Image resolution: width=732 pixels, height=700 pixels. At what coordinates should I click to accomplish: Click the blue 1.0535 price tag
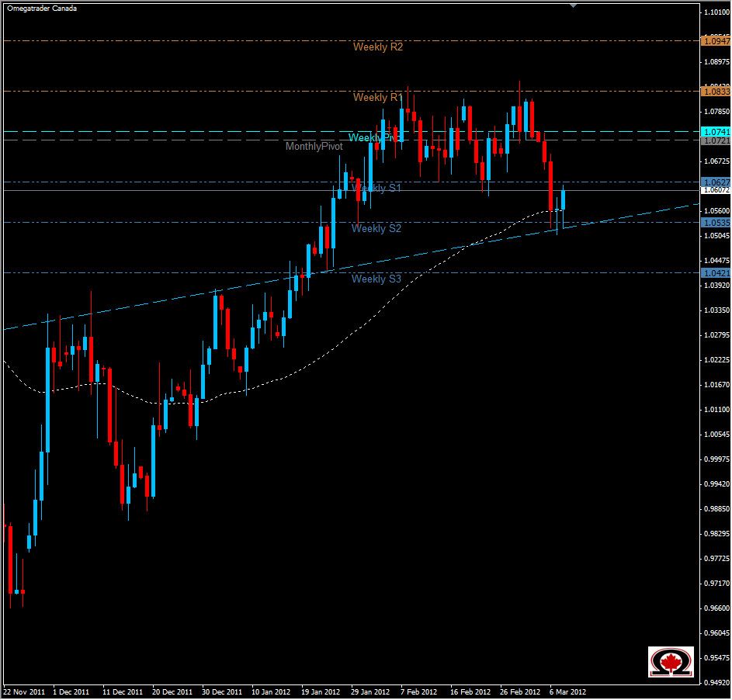(x=715, y=221)
